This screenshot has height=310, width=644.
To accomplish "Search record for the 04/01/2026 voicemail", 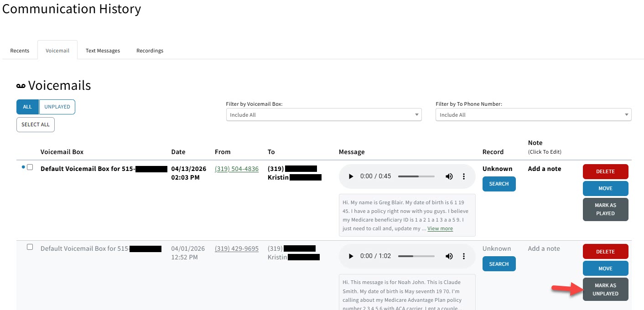I will point(499,263).
